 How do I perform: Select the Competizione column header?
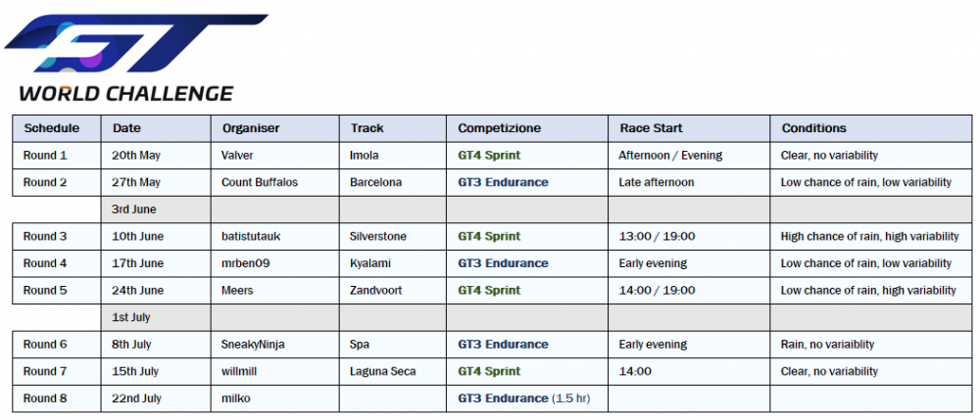(499, 128)
